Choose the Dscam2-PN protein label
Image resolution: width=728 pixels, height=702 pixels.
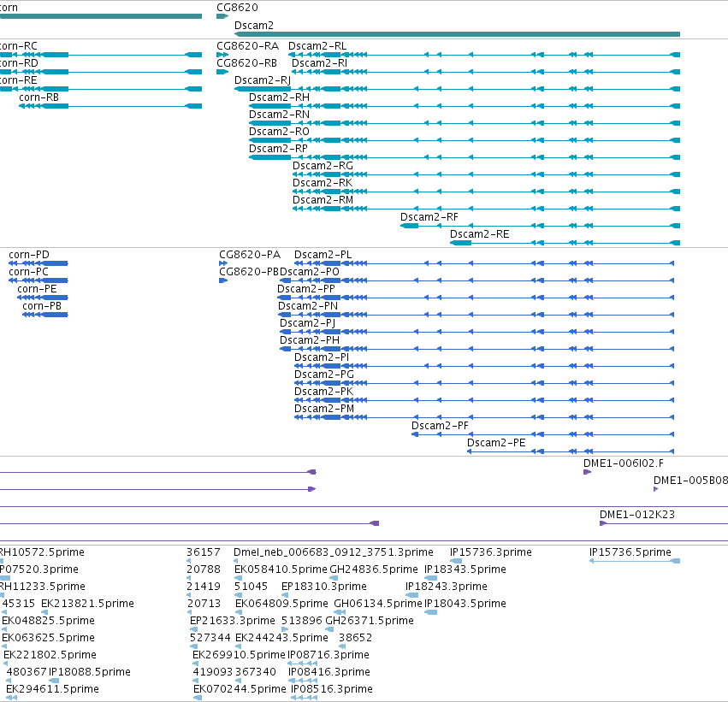[308, 306]
